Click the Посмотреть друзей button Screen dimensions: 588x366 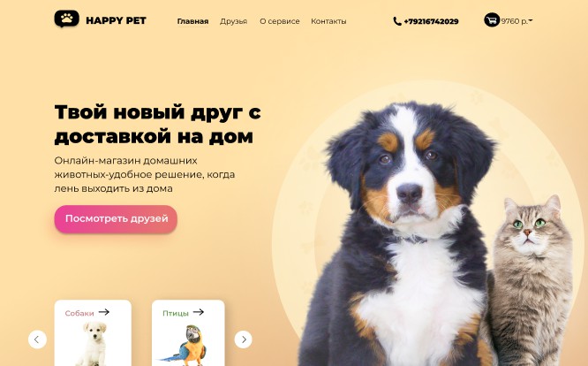click(x=116, y=219)
